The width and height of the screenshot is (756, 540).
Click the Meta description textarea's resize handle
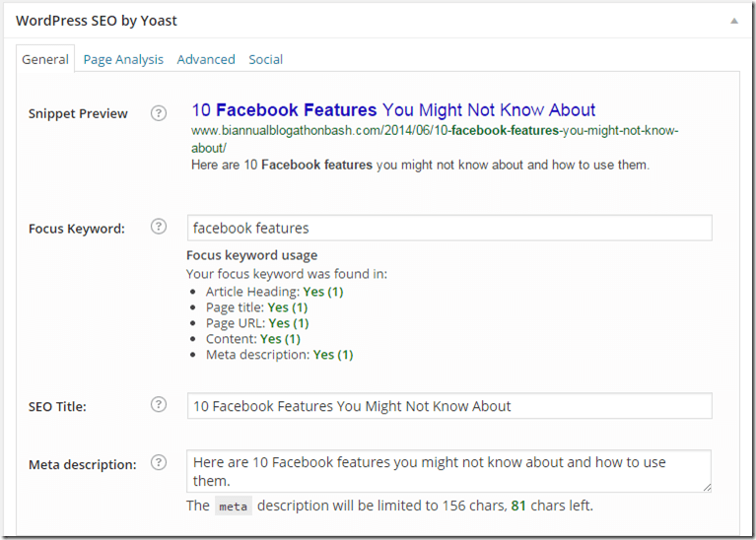[707, 488]
